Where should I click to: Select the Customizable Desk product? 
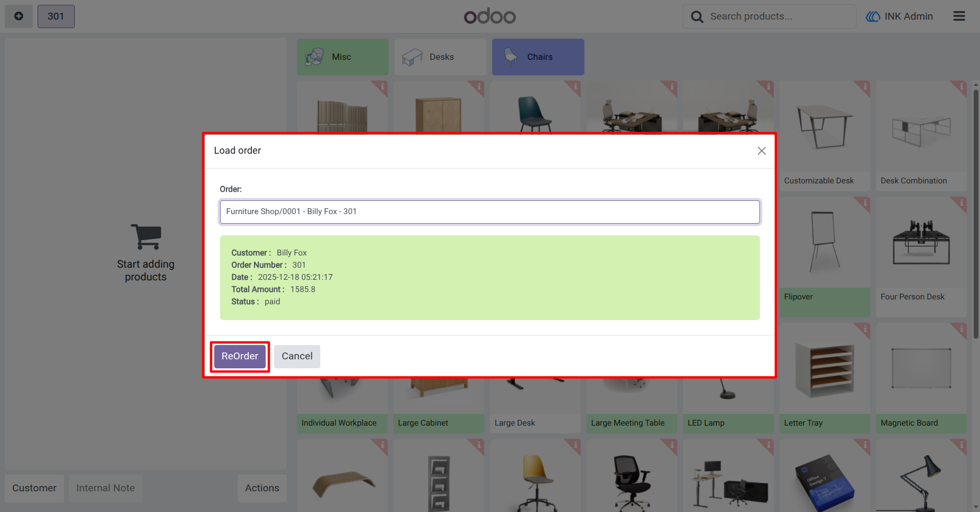[x=825, y=136]
